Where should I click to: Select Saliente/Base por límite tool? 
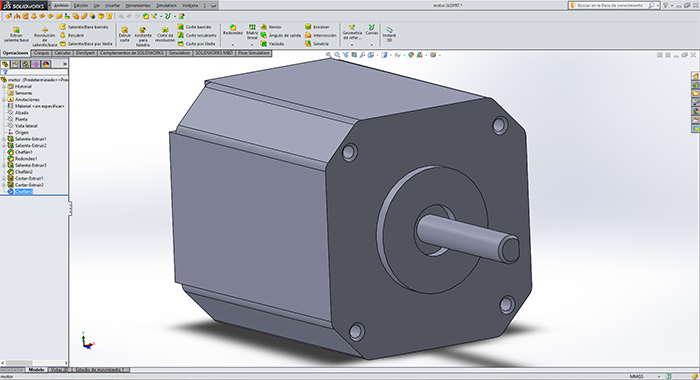tap(86, 44)
